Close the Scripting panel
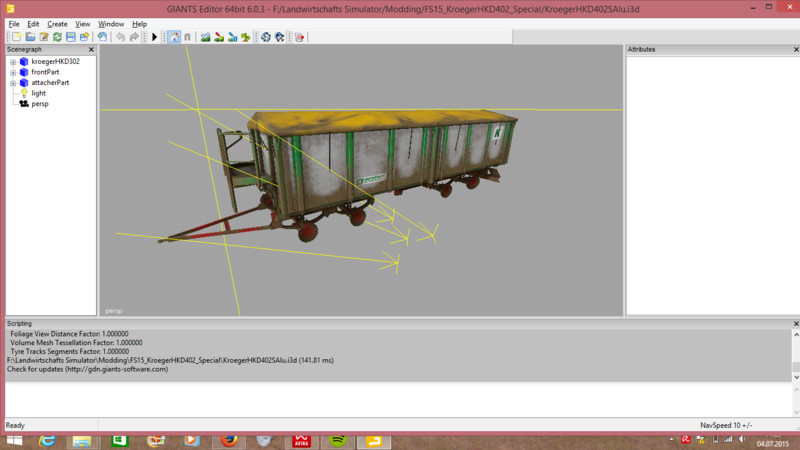This screenshot has width=800, height=450. pos(796,323)
